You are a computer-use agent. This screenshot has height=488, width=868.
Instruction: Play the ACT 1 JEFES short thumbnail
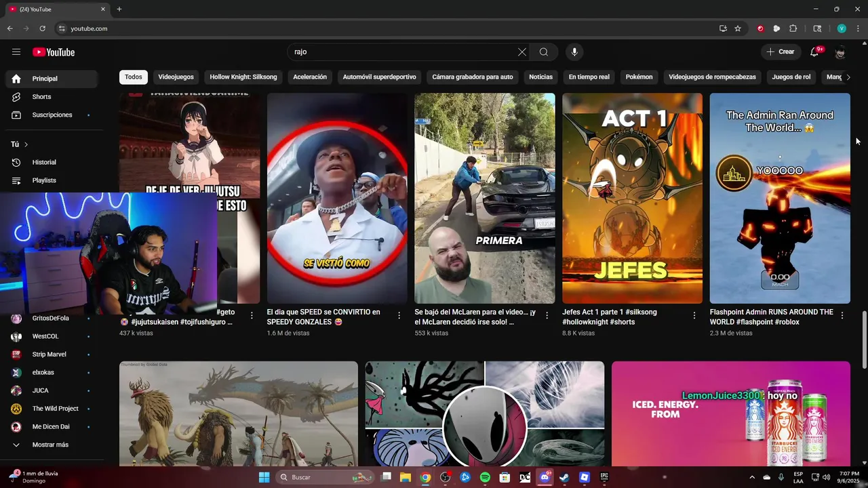pos(632,198)
